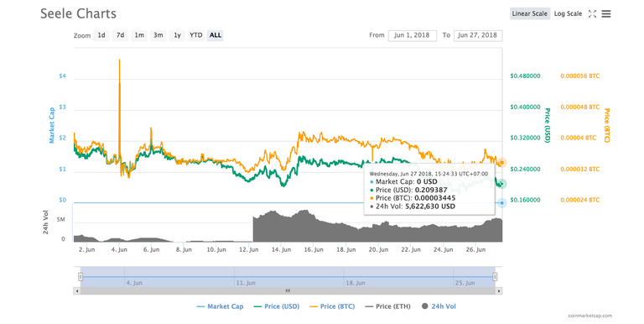The height and width of the screenshot is (324, 644).
Task: Open the From date field
Action: pos(412,35)
